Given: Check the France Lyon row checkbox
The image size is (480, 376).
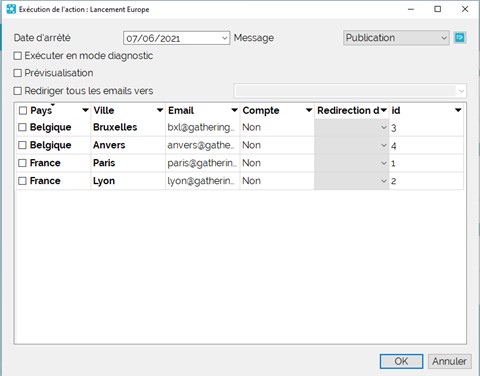Looking at the screenshot, I should point(22,181).
